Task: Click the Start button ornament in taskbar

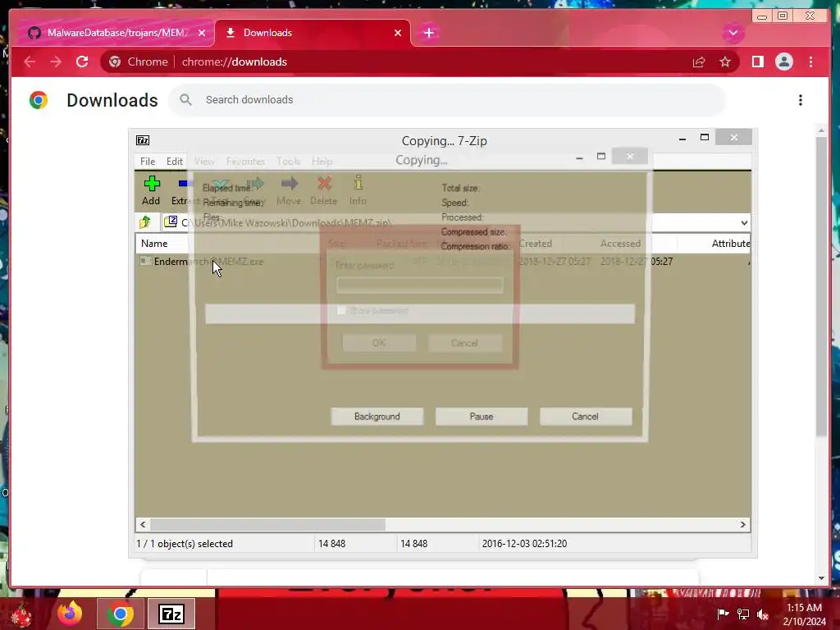Action: [22, 615]
